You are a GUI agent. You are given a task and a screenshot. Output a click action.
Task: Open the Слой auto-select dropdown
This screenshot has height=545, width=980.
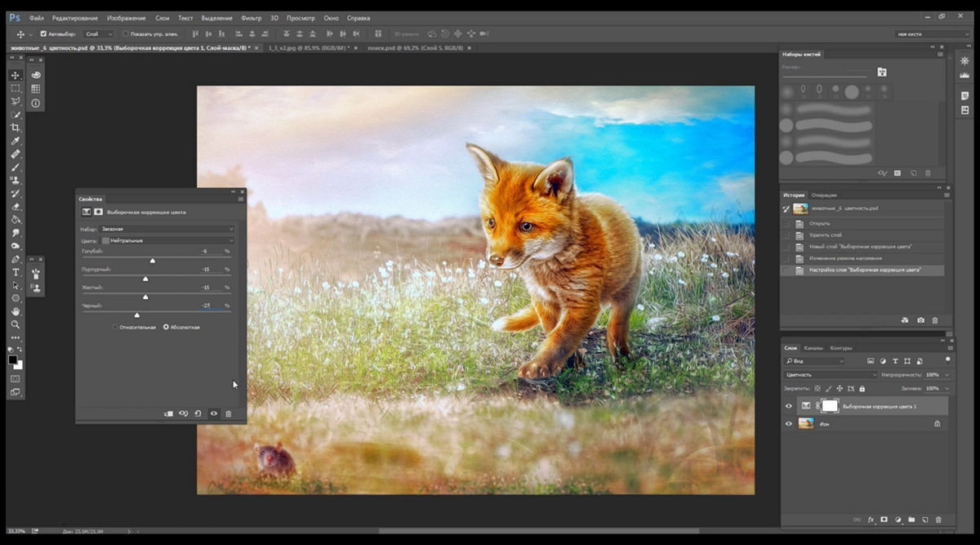click(98, 34)
